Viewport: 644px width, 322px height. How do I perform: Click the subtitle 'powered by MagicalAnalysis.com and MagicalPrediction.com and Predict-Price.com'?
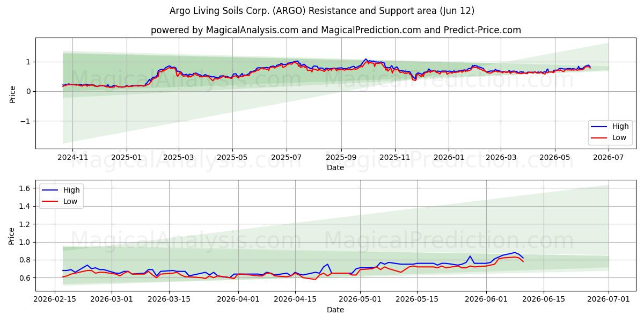(x=335, y=30)
